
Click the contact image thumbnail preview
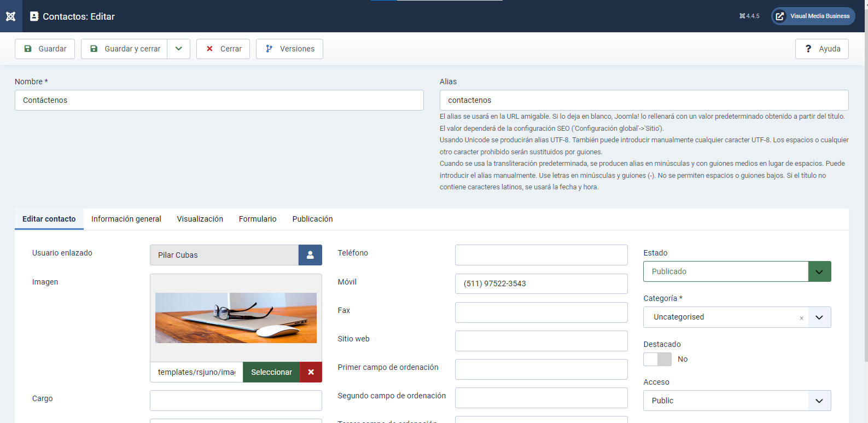click(x=236, y=318)
